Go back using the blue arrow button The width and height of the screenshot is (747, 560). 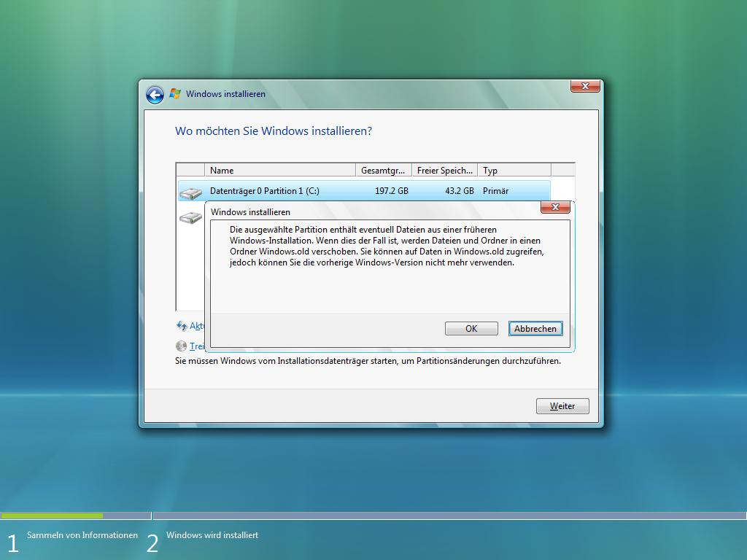click(x=155, y=95)
